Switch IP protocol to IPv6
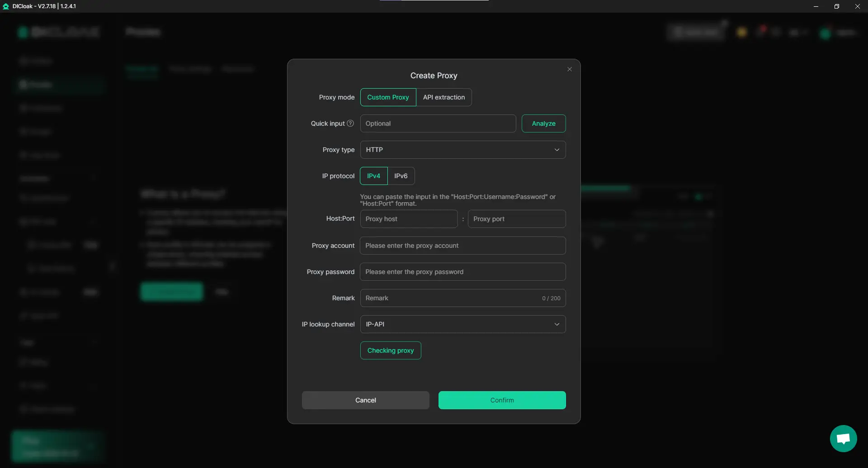Viewport: 868px width, 468px height. (x=401, y=176)
